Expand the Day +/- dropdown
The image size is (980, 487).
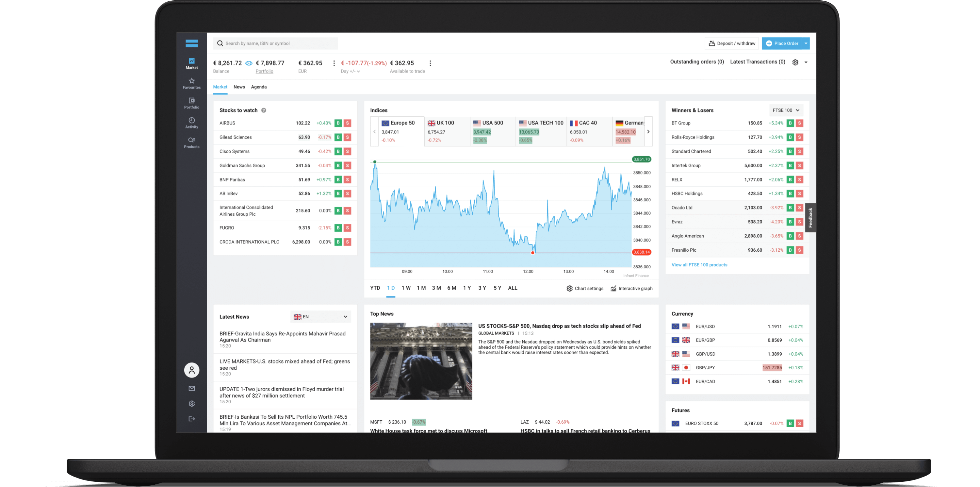[351, 71]
